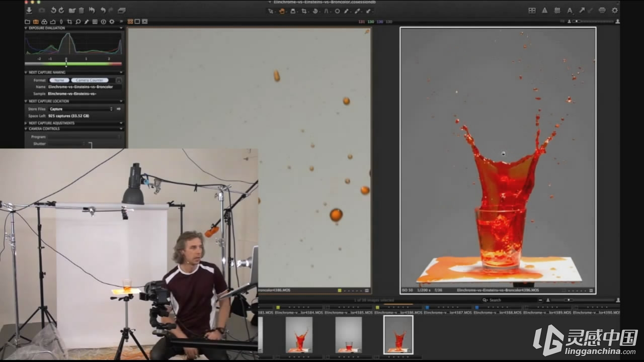This screenshot has width=644, height=362.
Task: Open Preferences with the gear icon
Action: 615,11
